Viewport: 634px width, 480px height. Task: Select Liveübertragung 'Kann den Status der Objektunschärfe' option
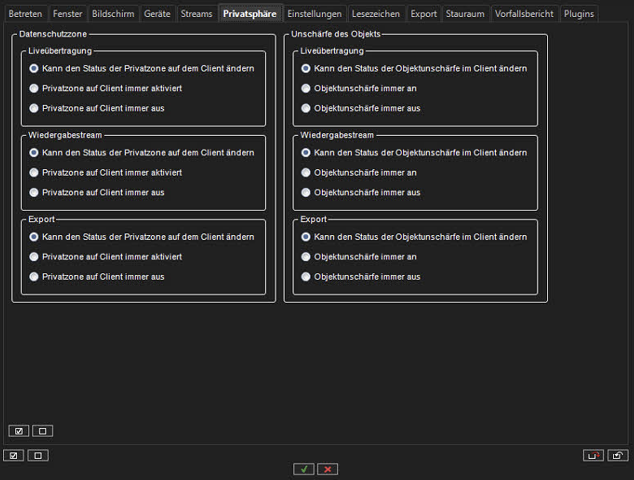coord(414,68)
